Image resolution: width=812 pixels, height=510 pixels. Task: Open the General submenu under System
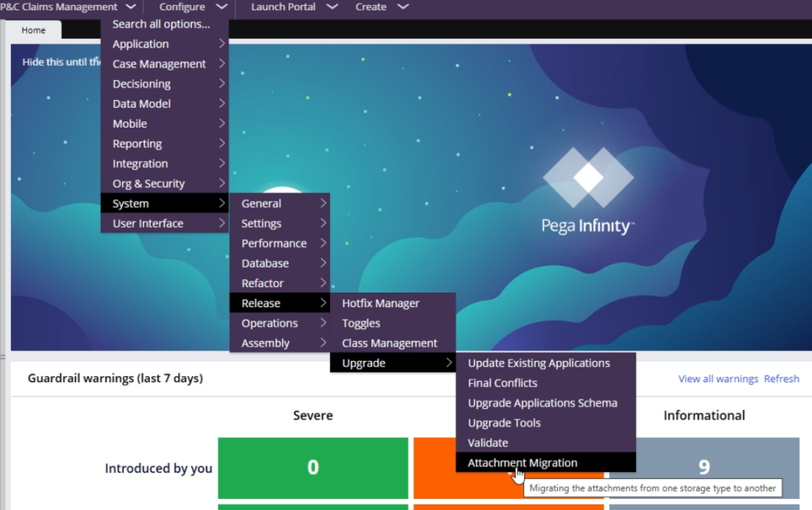(x=280, y=204)
